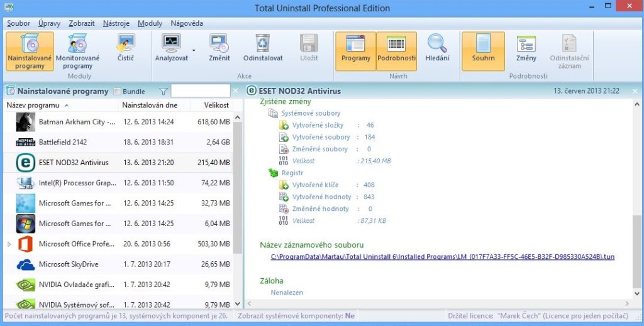This screenshot has width=644, height=326.
Task: Open the Nápověda menu
Action: 187,23
